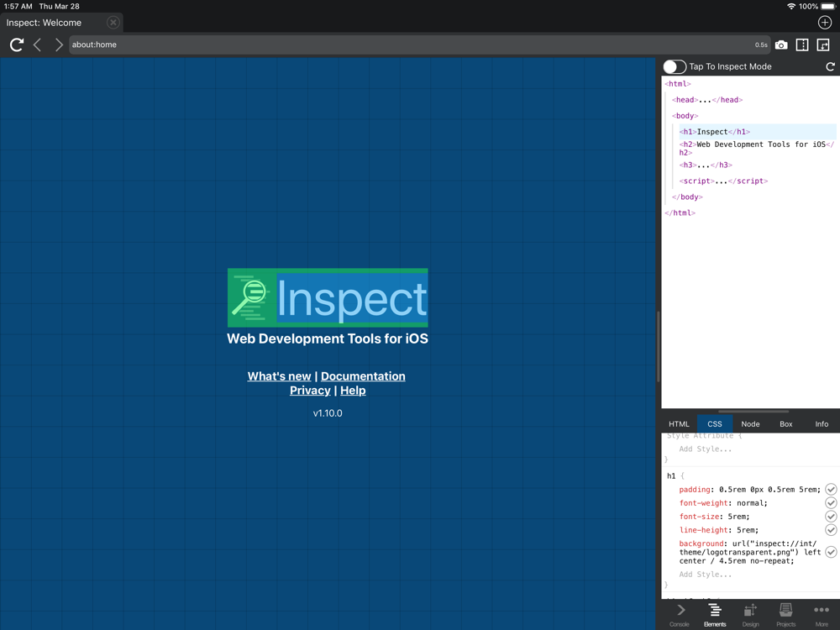Click the Web Development Tools for iOS heading

[x=328, y=339]
